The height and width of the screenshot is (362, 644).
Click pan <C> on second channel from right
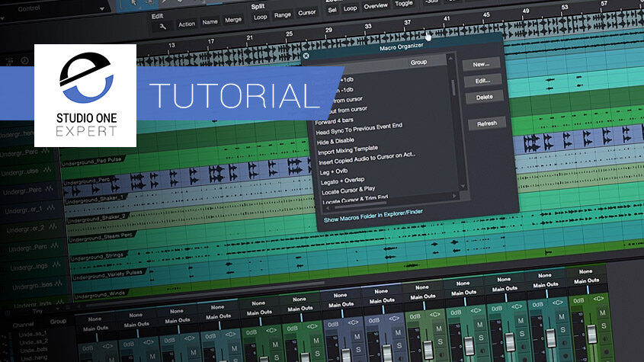pyautogui.click(x=557, y=303)
